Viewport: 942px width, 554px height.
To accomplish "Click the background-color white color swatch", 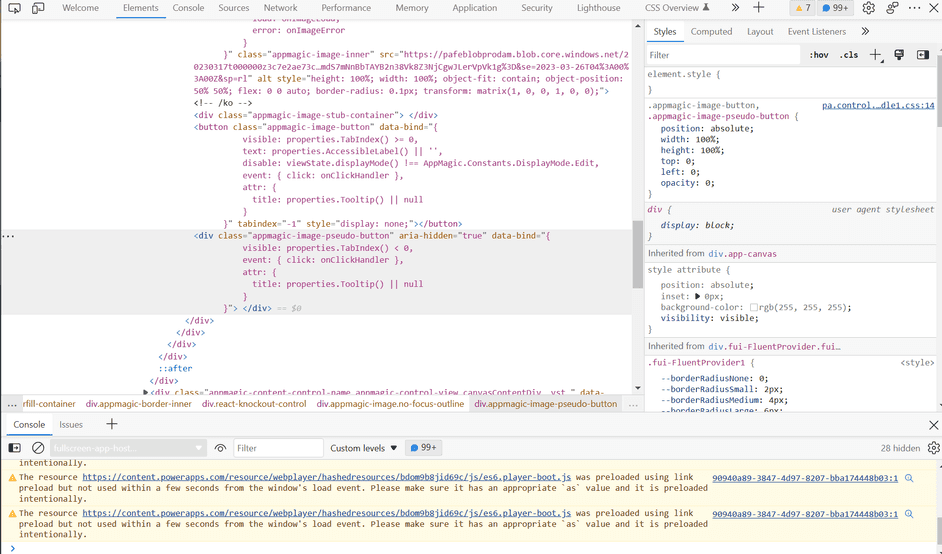I will [754, 308].
